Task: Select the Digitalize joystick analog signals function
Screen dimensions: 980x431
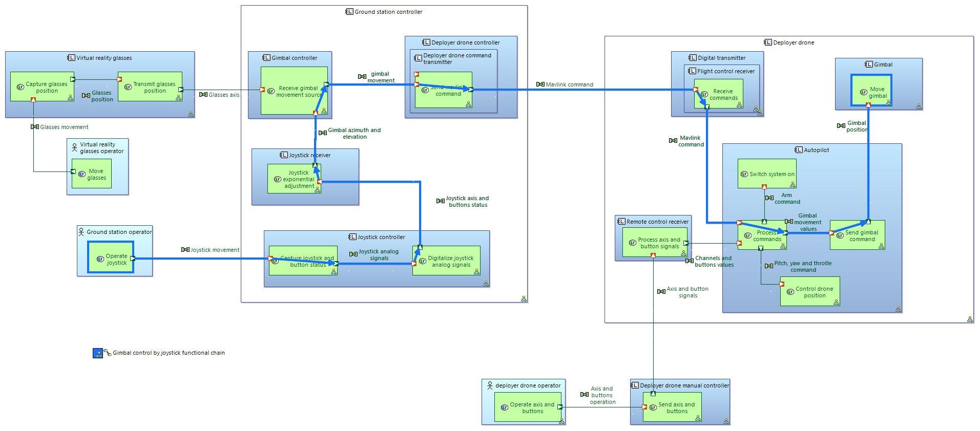Action: point(447,261)
